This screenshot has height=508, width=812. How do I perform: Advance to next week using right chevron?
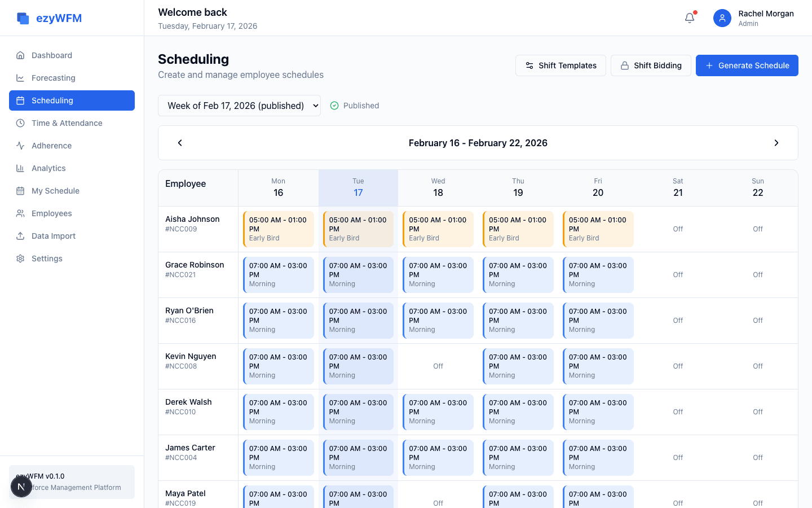(776, 143)
